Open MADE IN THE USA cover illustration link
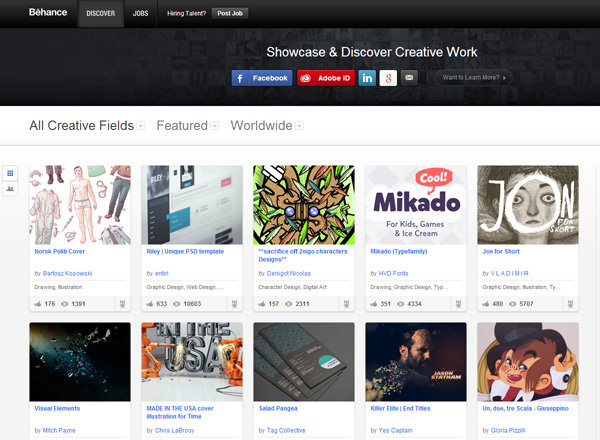This screenshot has width=600, height=440. coord(180,412)
